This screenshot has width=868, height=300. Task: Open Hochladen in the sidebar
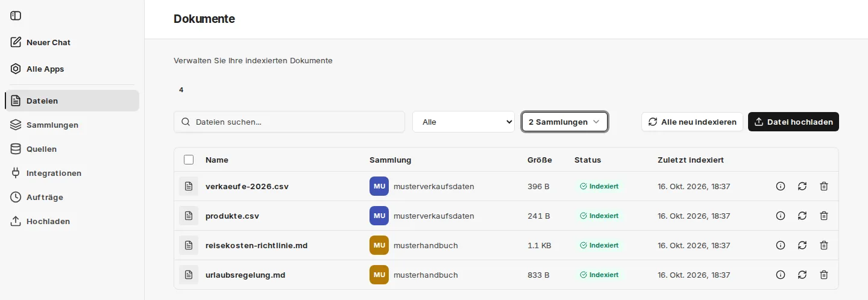72,221
